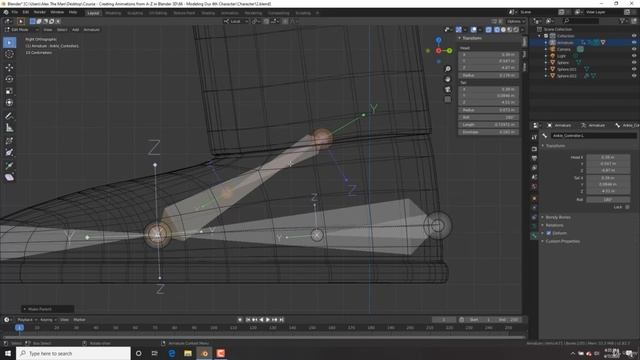
Task: Toggle camera view icon in viewport
Action: coord(448,89)
